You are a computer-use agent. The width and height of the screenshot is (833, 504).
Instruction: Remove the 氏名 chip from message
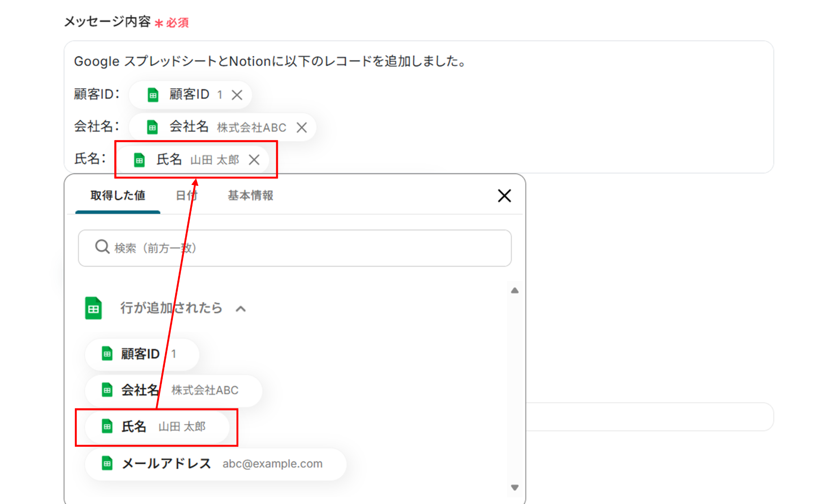coord(254,160)
